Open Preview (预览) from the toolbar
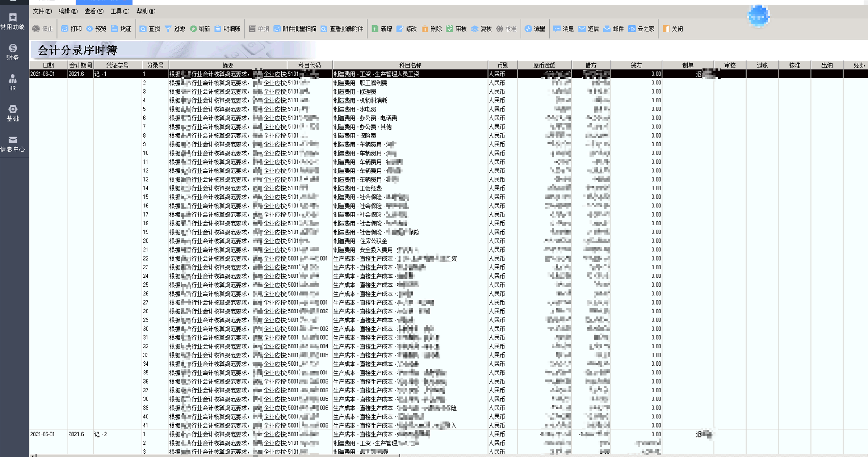The image size is (868, 457). click(90, 29)
